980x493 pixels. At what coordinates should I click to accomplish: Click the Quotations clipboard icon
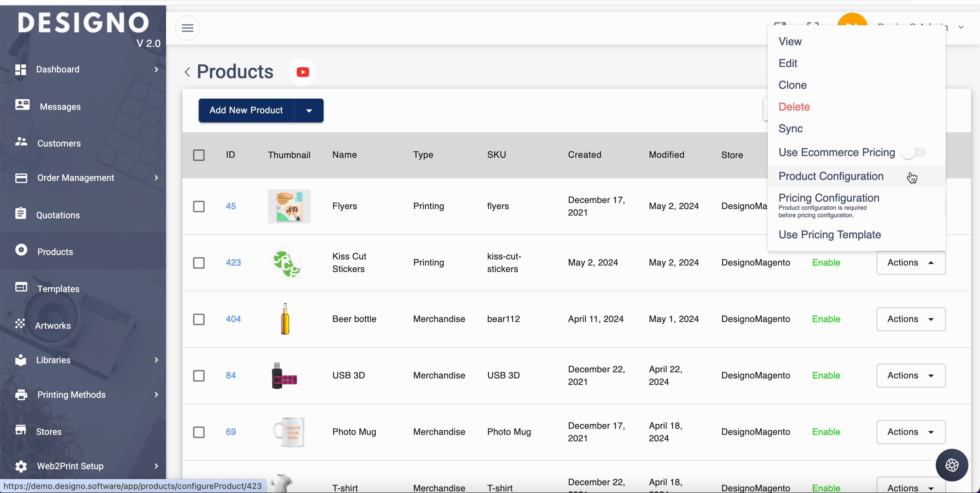(x=20, y=214)
